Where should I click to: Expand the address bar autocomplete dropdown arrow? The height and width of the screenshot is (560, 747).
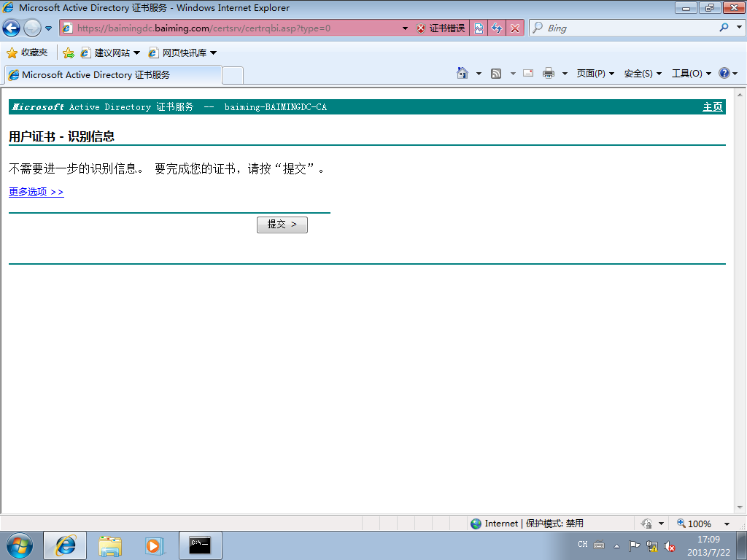click(x=405, y=28)
